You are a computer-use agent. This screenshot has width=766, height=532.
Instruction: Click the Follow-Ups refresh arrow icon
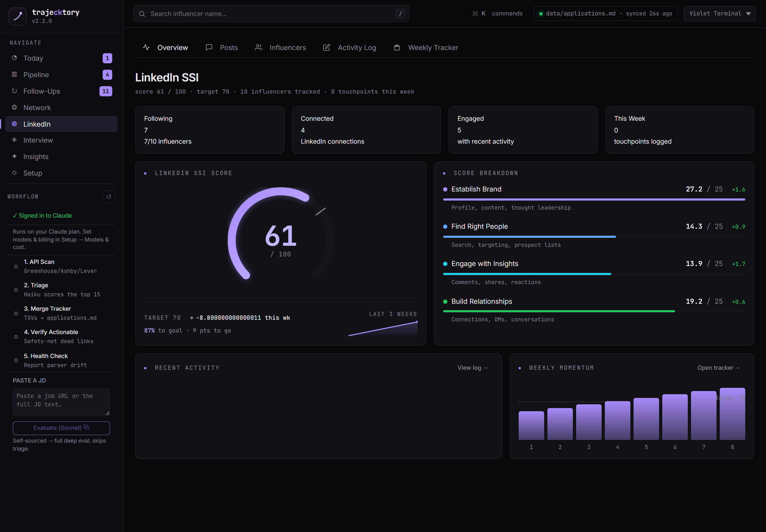(14, 91)
